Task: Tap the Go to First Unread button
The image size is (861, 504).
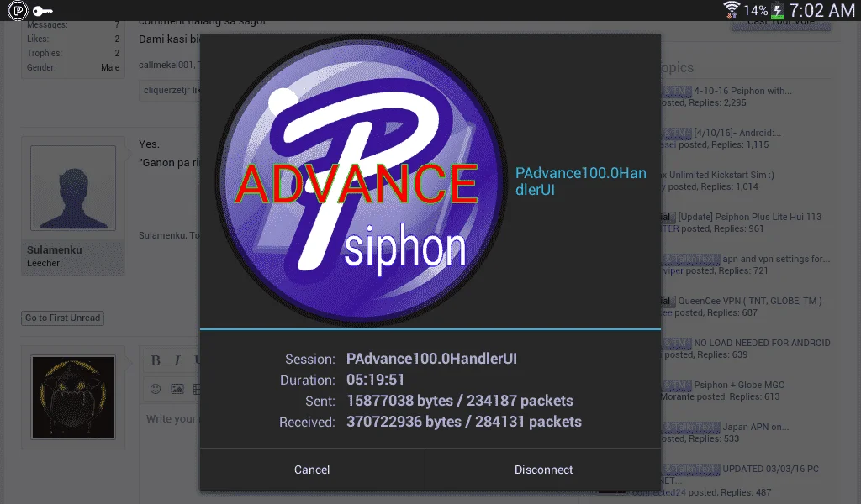Action: 62,318
